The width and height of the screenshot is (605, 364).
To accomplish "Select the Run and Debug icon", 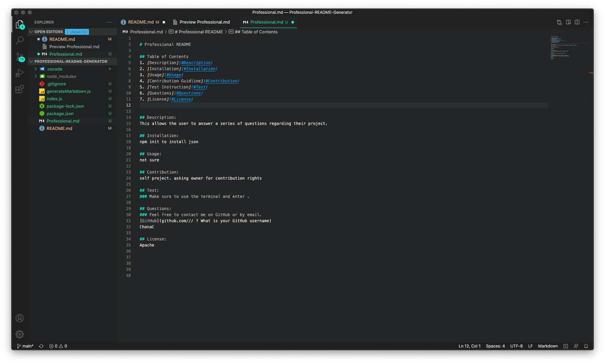I will 19,72.
